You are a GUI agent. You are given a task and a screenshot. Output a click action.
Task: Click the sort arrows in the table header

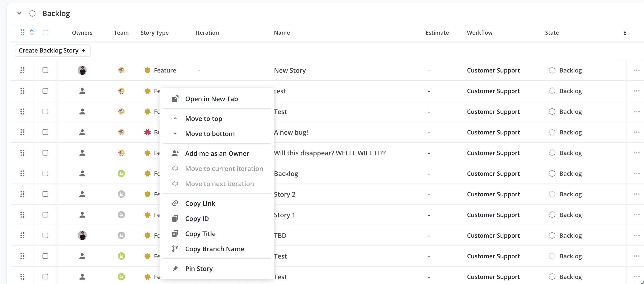(31, 32)
